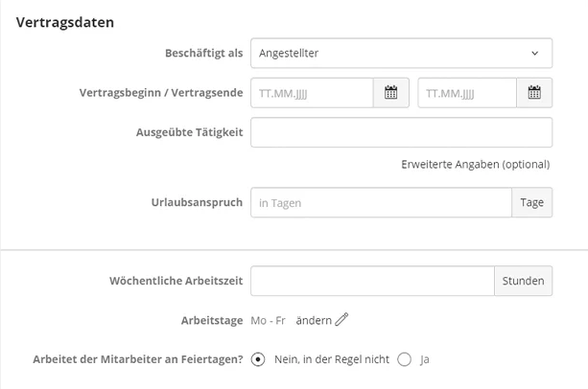Open the Vertragsbeginn calendar picker icon
Screen dimensions: 588x389
[x=390, y=93]
